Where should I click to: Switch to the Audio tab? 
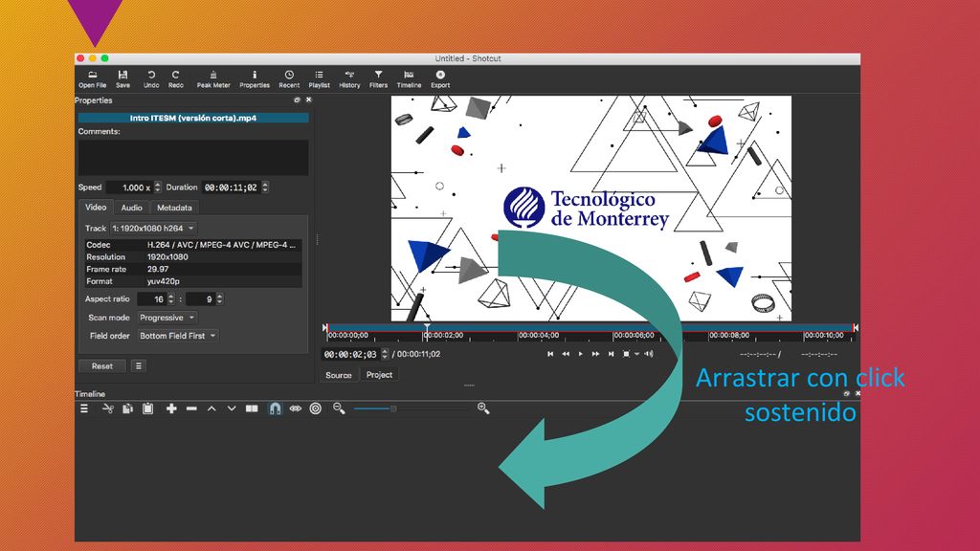(131, 208)
